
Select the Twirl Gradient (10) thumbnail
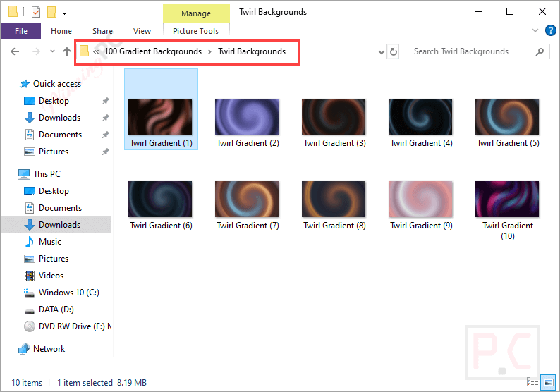(507, 200)
